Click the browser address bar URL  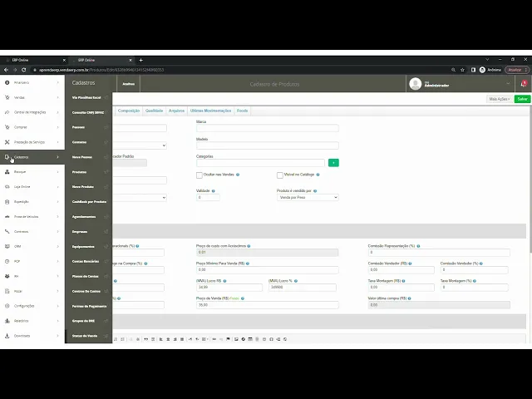101,70
